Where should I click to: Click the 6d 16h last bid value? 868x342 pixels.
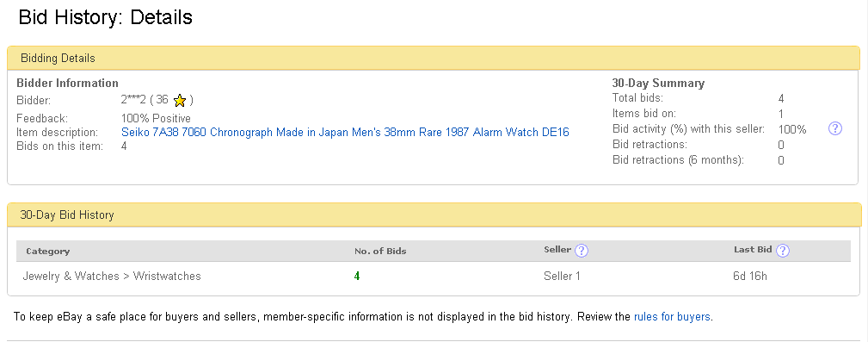(x=750, y=276)
